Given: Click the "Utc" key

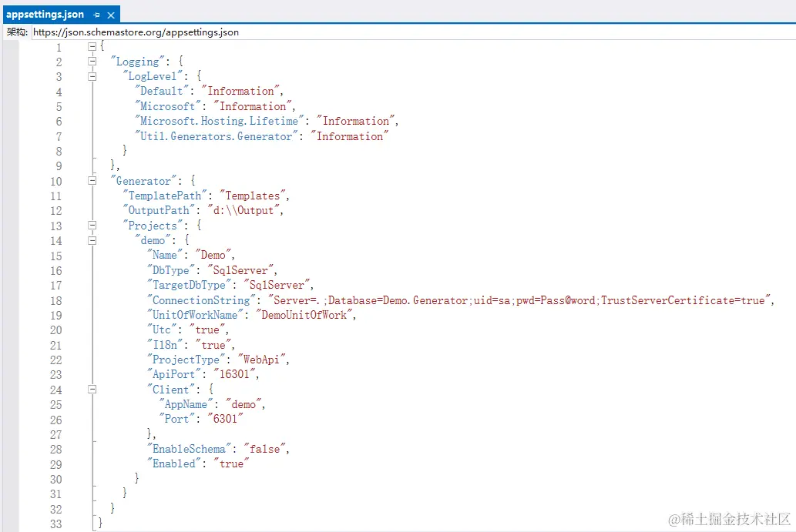Looking at the screenshot, I should [161, 330].
